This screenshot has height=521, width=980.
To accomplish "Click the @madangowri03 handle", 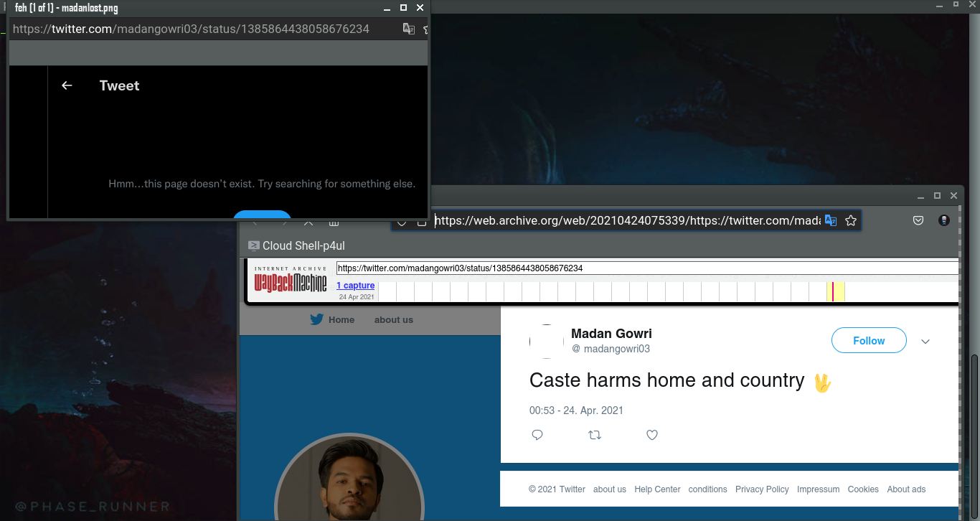I will click(611, 349).
